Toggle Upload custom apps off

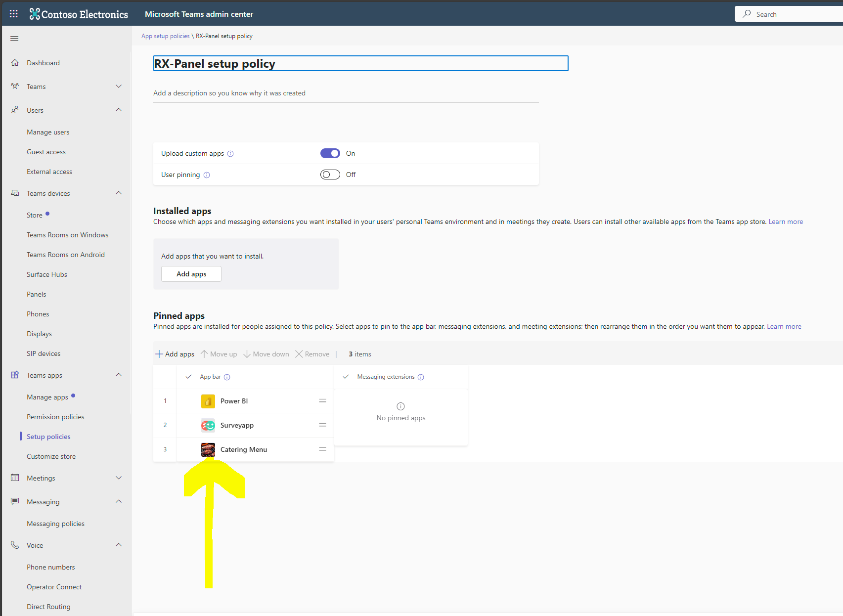(x=330, y=153)
